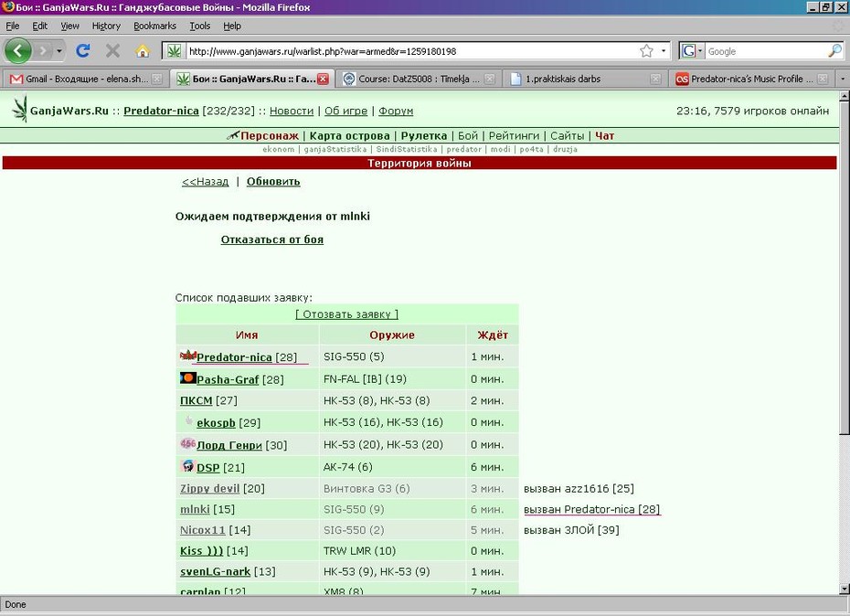Image resolution: width=850 pixels, height=616 pixels.
Task: Switch to the 1.praktiskais darbs tab
Action: (584, 79)
